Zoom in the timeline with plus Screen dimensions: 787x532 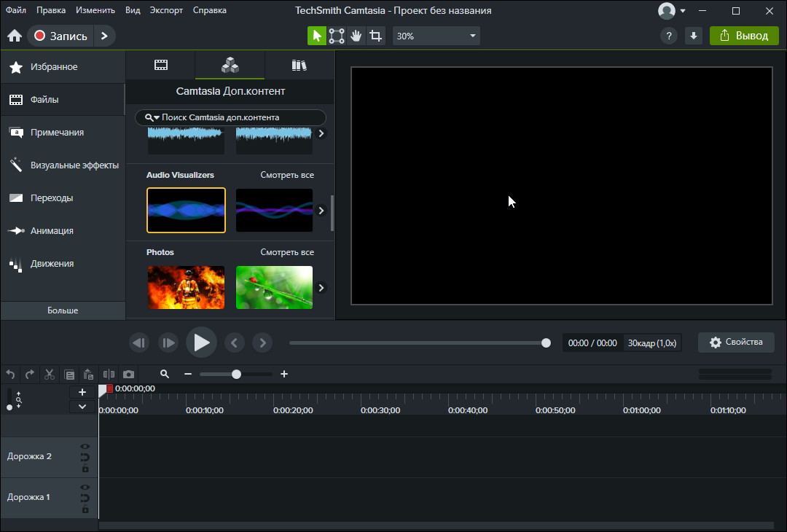pos(284,374)
